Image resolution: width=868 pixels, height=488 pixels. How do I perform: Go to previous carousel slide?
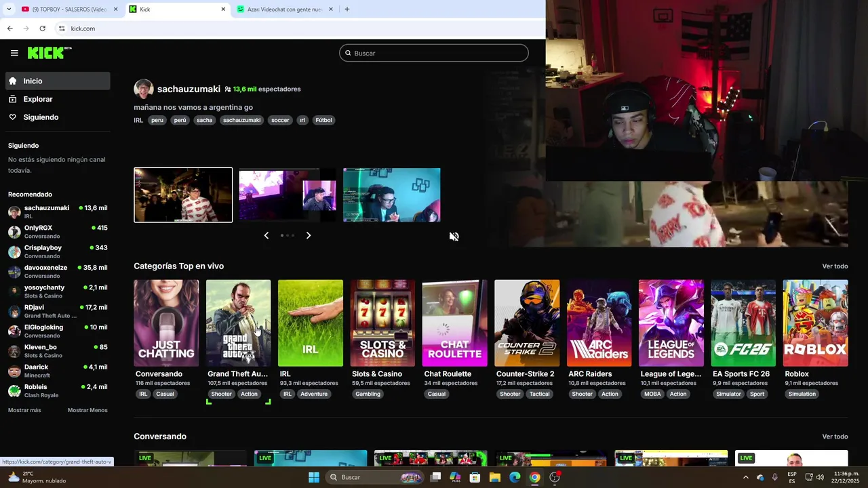point(267,235)
